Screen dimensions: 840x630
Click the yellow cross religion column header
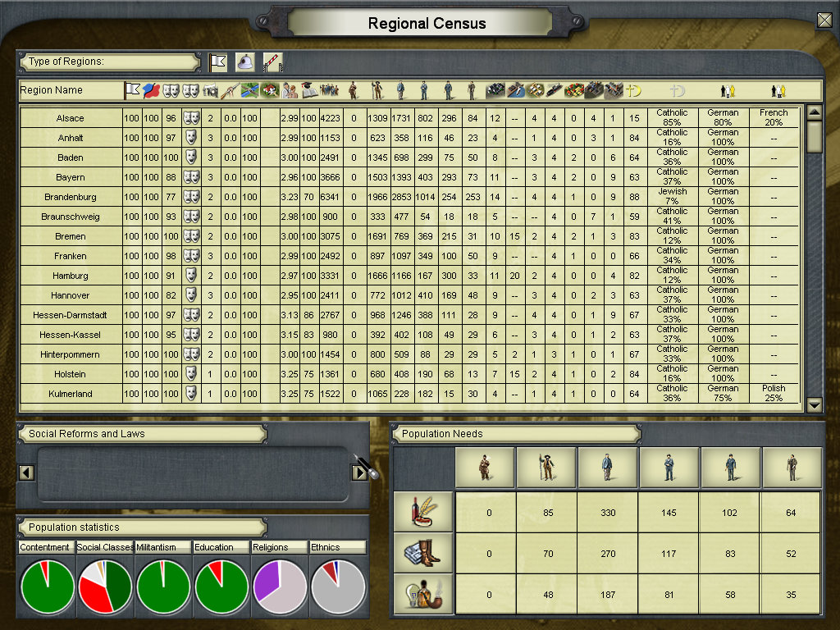pos(633,90)
